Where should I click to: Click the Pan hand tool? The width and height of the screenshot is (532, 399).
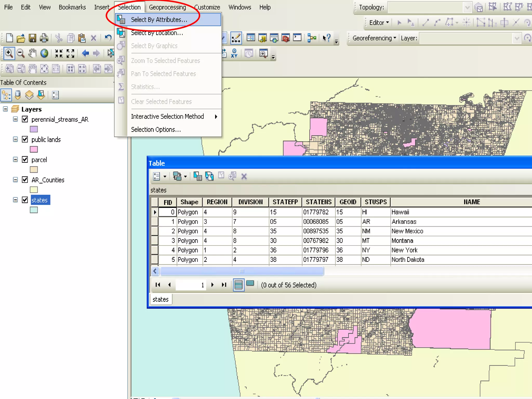tap(32, 53)
